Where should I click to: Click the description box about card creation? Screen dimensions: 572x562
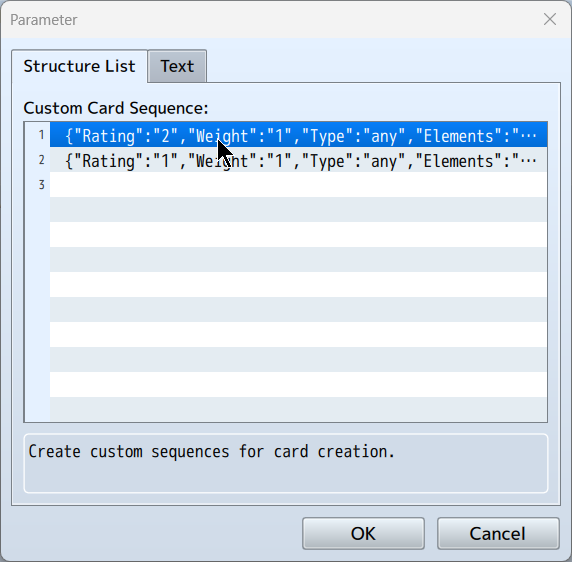tap(286, 463)
